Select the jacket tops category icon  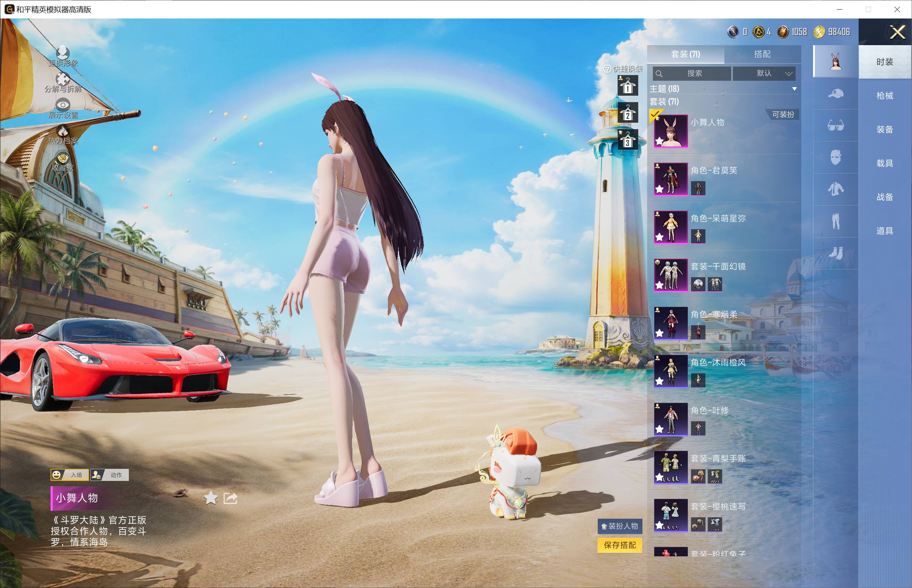click(836, 189)
